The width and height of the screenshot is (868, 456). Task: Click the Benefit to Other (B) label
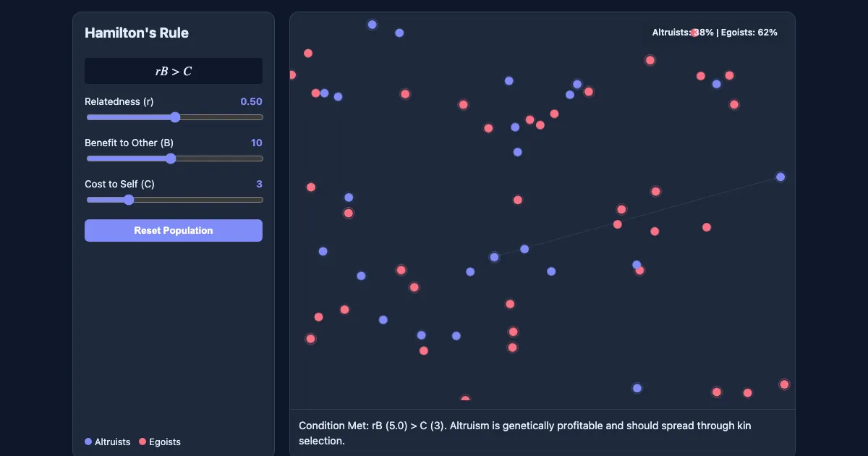[x=129, y=143]
